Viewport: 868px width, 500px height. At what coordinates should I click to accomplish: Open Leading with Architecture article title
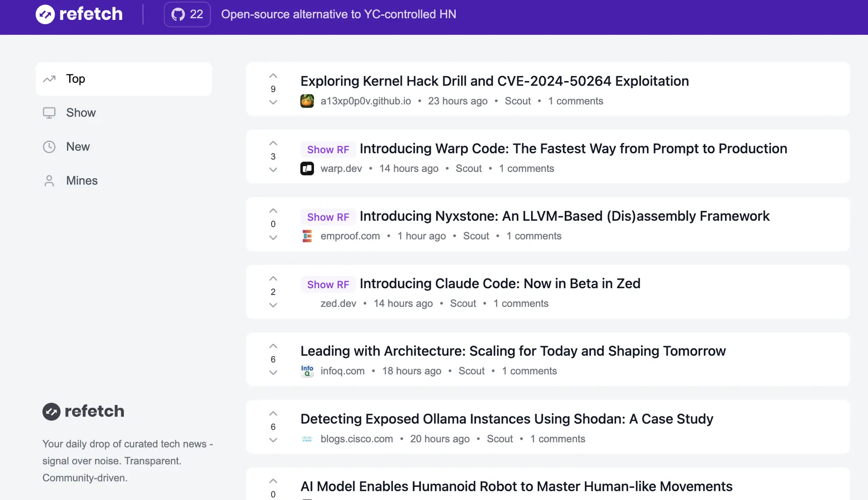(513, 351)
